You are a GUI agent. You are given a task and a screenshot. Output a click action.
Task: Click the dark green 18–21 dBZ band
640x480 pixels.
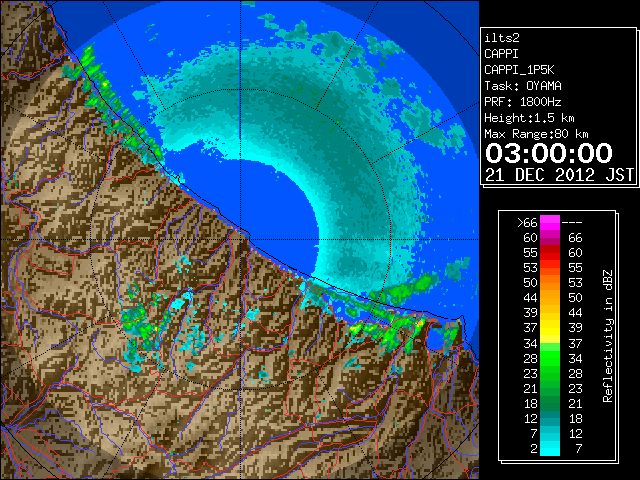click(550, 403)
